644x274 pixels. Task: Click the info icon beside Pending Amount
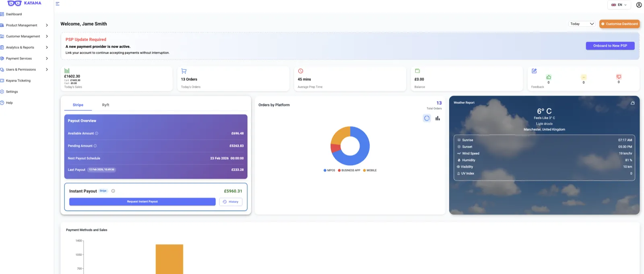tap(95, 146)
